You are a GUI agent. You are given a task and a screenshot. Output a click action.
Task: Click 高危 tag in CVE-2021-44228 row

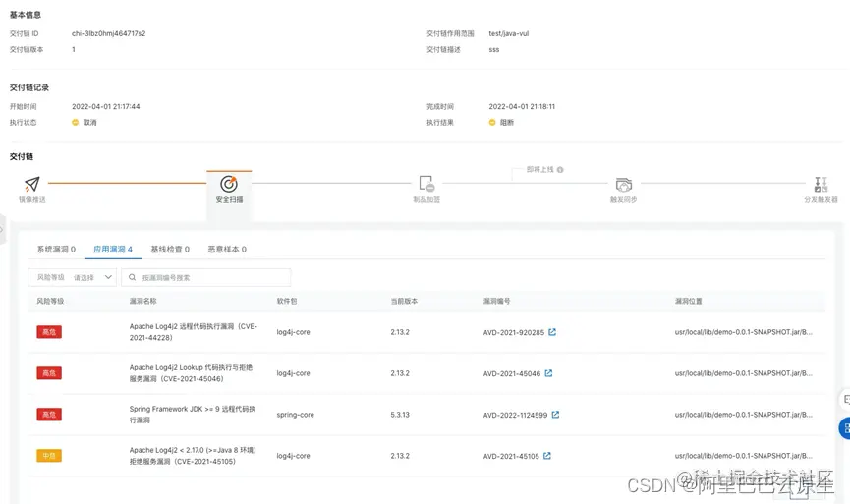coord(49,332)
